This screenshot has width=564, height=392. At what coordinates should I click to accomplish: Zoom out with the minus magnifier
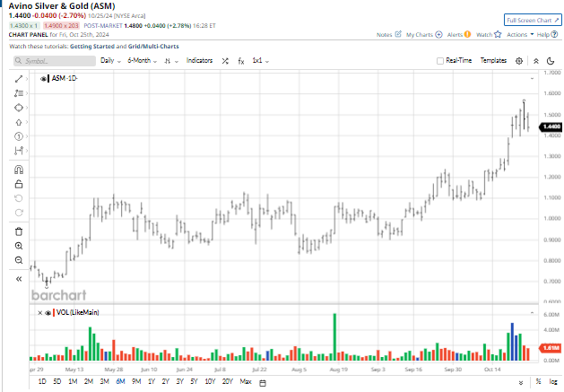19,260
